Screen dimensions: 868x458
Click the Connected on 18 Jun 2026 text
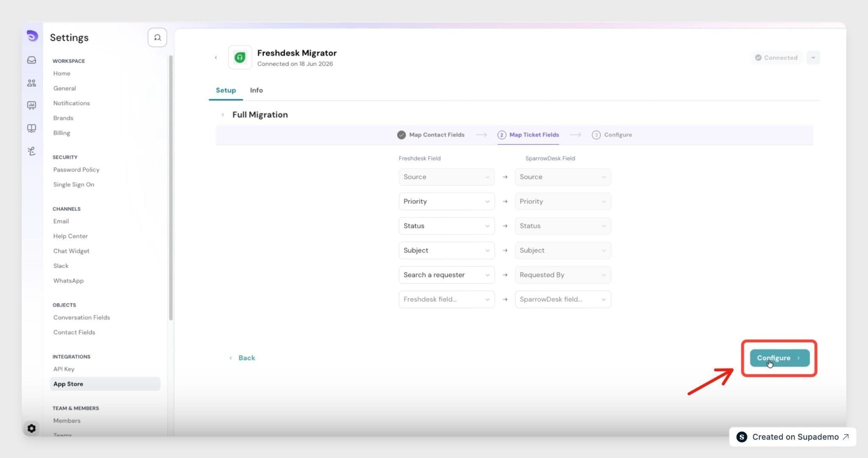(x=295, y=64)
